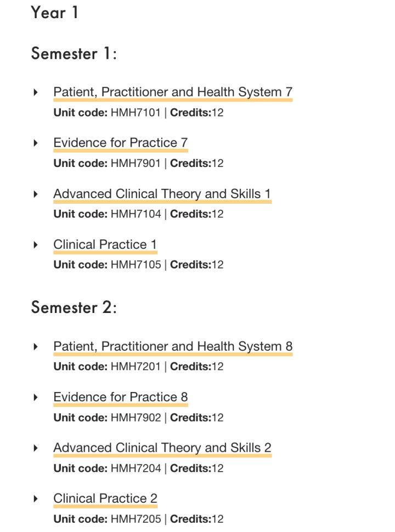The width and height of the screenshot is (395, 532).
Task: Expand the Clinical Practice 2 disclosure triangle
Action: [x=36, y=499]
